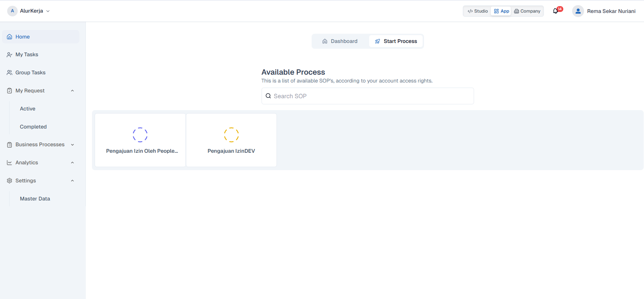Open Completed requests
This screenshot has width=644, height=299.
[33, 127]
